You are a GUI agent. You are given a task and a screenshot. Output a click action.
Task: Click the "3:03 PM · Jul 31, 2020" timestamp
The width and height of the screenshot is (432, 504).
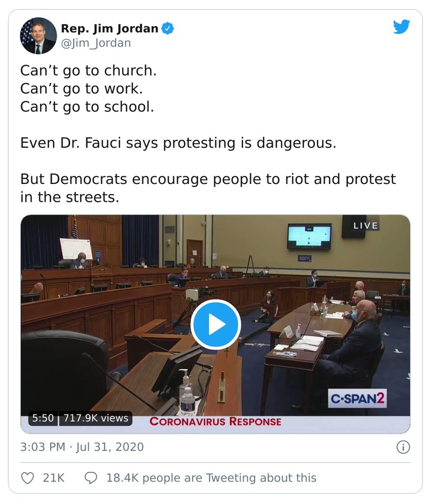point(82,447)
